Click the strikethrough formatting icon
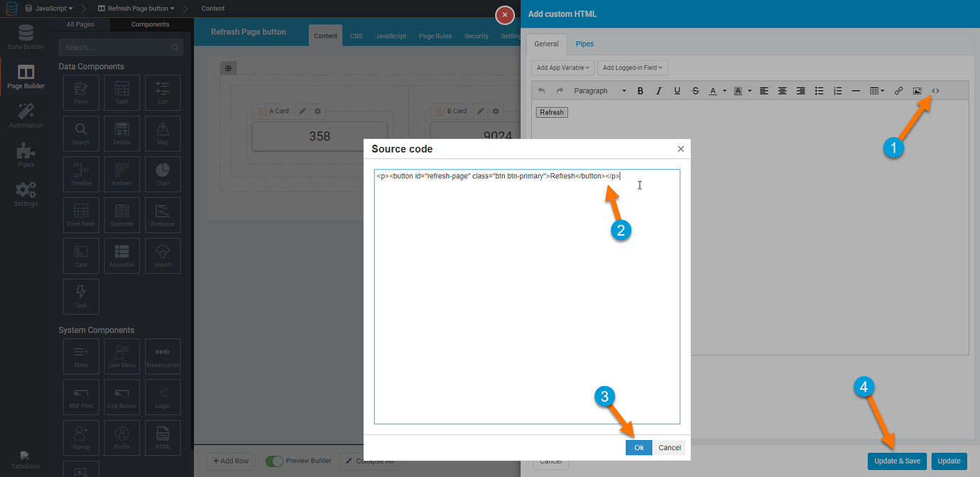 coord(696,91)
